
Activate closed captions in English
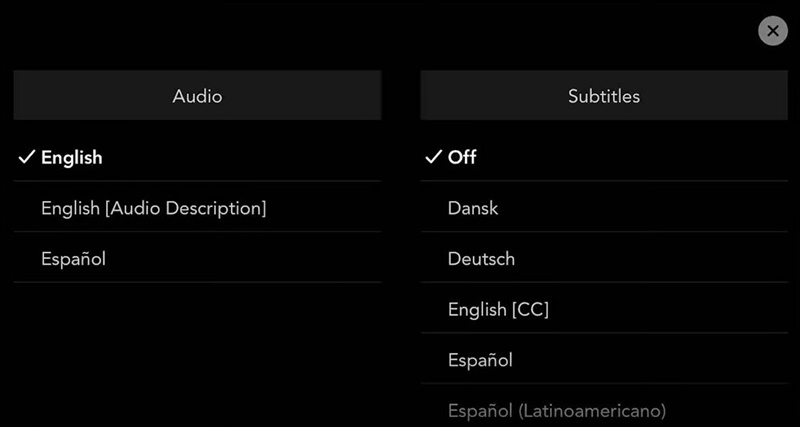[x=604, y=309]
